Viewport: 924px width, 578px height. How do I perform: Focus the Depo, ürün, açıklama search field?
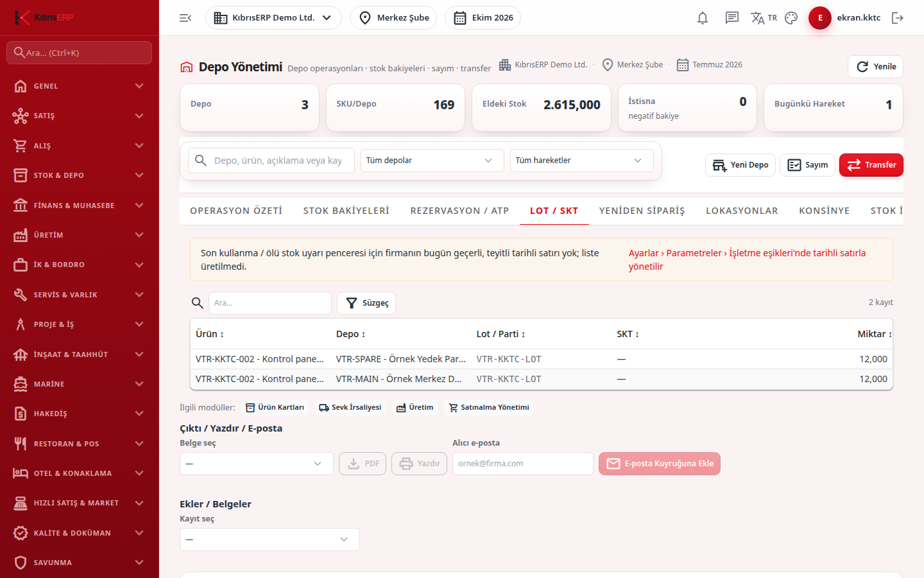pyautogui.click(x=271, y=161)
